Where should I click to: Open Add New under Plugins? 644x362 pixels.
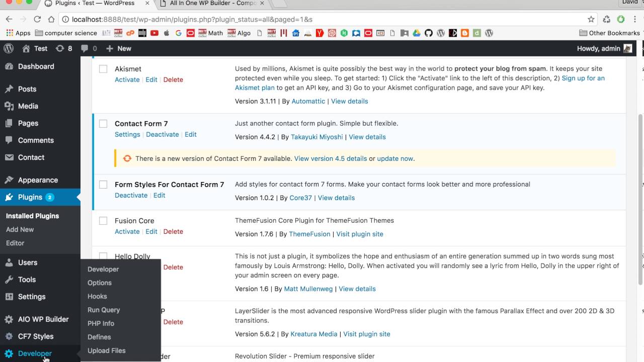20,229
